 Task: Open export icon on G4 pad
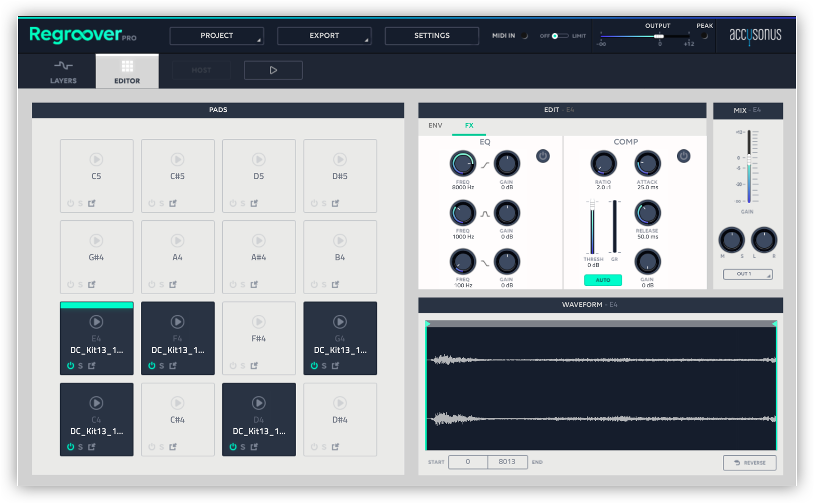pyautogui.click(x=336, y=366)
